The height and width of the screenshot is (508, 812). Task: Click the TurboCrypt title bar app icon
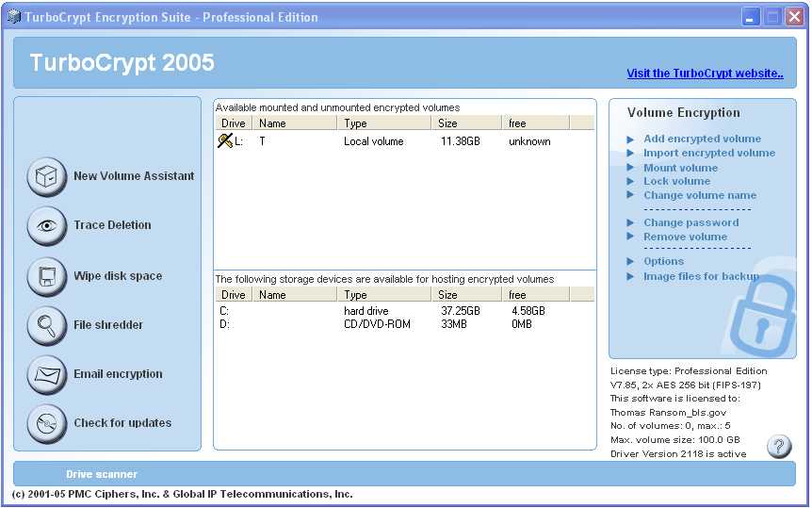coord(14,17)
